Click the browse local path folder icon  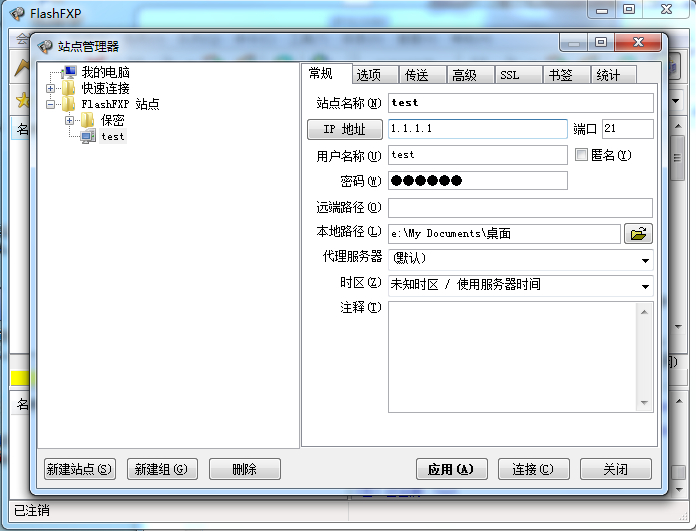(x=638, y=233)
